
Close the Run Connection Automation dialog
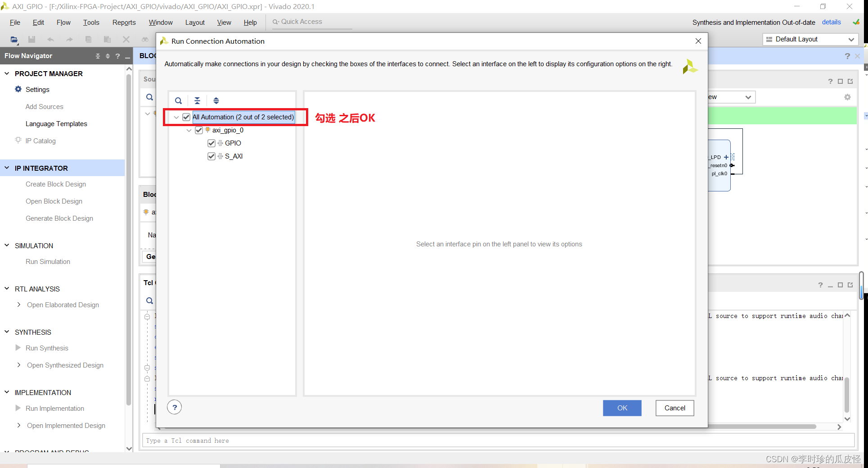(698, 41)
